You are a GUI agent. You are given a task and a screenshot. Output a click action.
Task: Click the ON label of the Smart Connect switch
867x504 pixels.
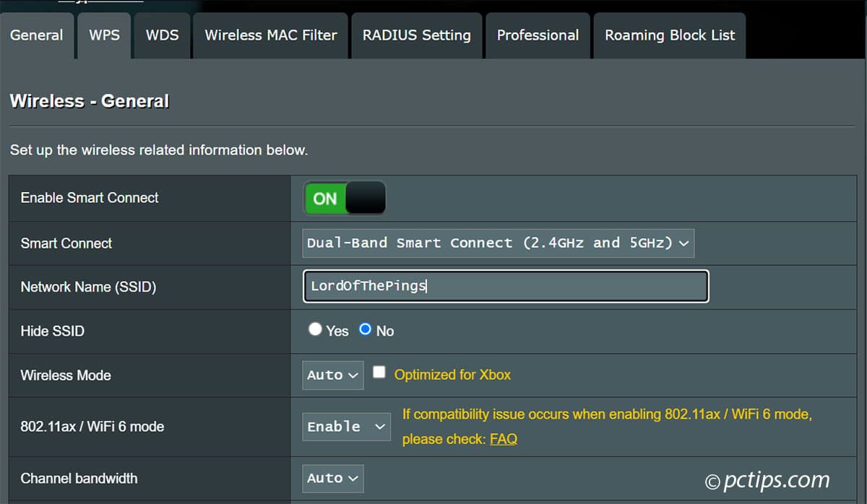(324, 198)
